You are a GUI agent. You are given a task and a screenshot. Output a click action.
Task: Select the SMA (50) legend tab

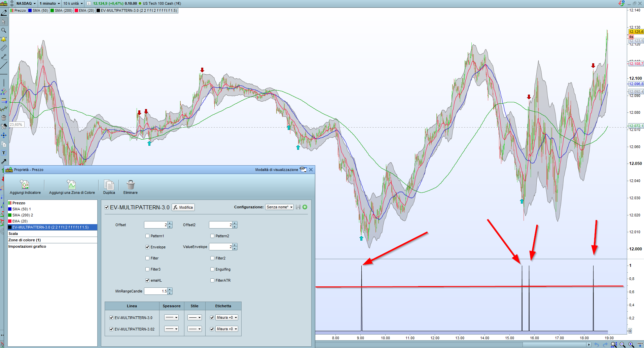pyautogui.click(x=38, y=10)
